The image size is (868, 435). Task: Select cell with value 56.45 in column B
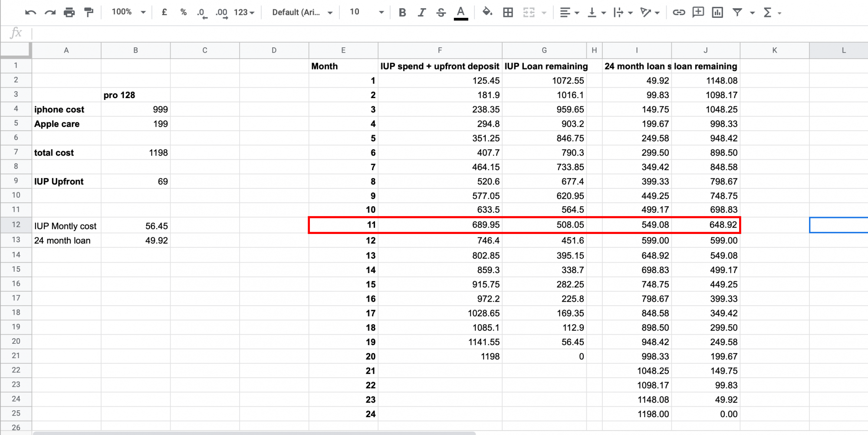[136, 226]
